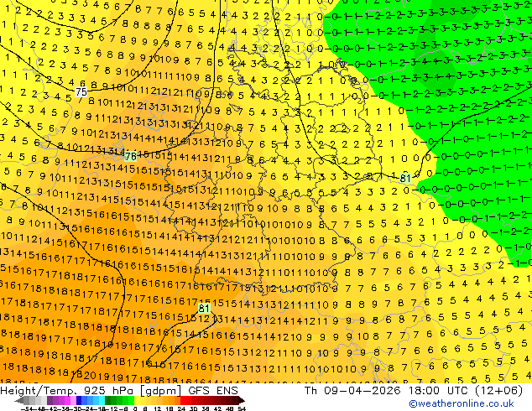The image size is (532, 411).
Task: Click the cyan segment of the legend bar
Action: click(x=102, y=401)
